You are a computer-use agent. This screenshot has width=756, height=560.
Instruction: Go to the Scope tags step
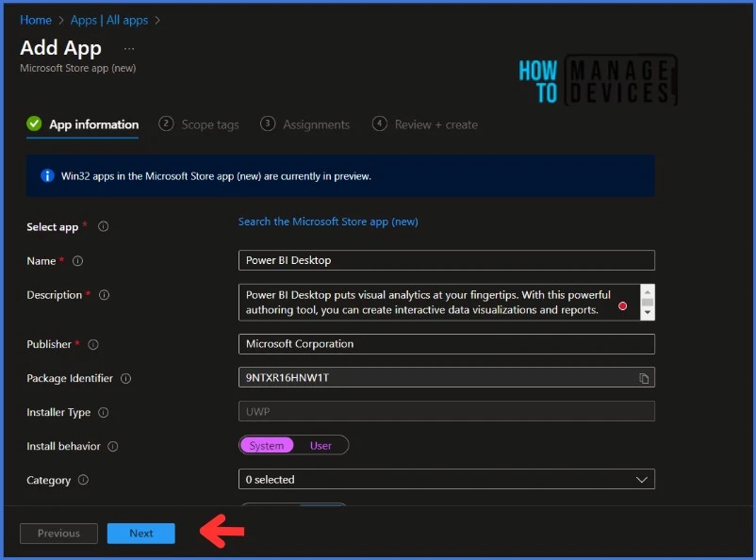pyautogui.click(x=199, y=124)
